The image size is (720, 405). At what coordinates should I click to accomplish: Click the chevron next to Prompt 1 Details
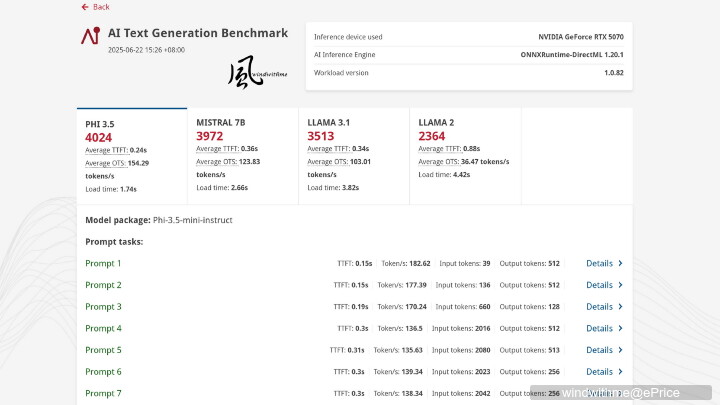point(620,263)
